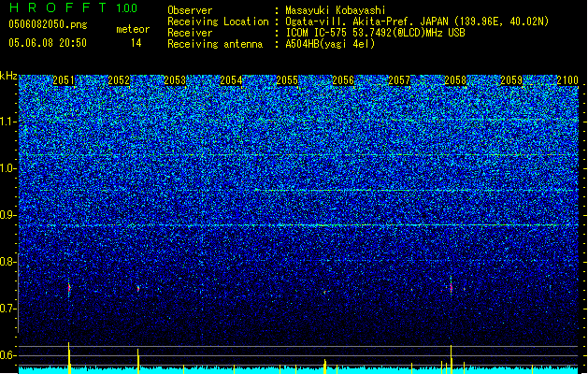The image size is (588, 374).
Task: Select antenna value A504HB(yagi 4el)
Action: [x=330, y=44]
